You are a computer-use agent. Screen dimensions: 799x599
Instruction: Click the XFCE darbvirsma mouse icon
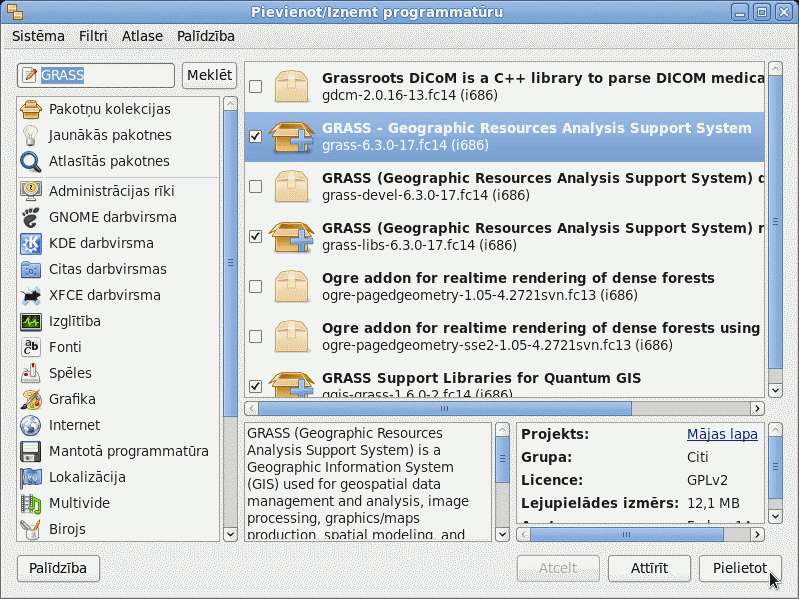click(31, 295)
